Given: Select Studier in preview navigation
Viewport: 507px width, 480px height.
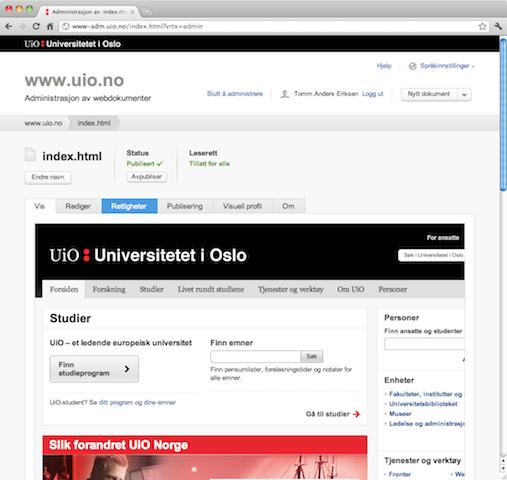Looking at the screenshot, I should [x=152, y=289].
